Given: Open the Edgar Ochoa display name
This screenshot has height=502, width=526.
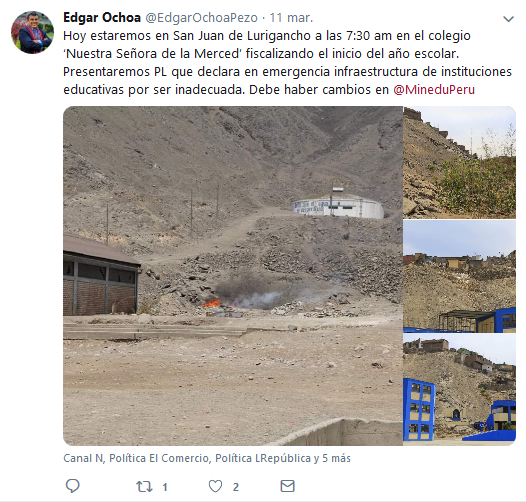Looking at the screenshot, I should click(102, 17).
